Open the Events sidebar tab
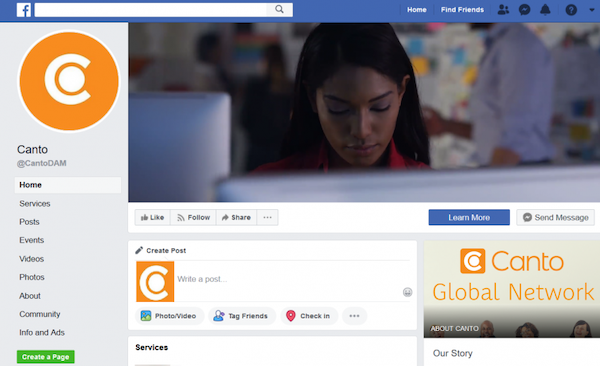 point(32,240)
